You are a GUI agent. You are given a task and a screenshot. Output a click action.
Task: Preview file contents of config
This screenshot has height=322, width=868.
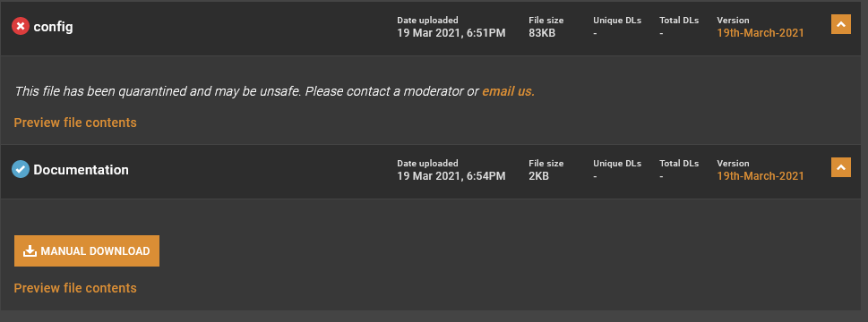pyautogui.click(x=75, y=123)
